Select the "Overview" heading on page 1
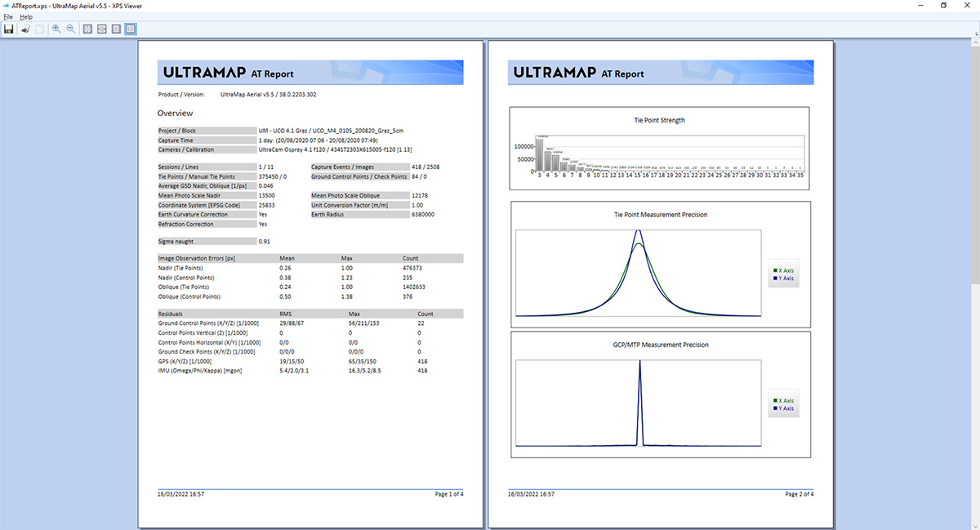980x530 pixels. pyautogui.click(x=175, y=113)
